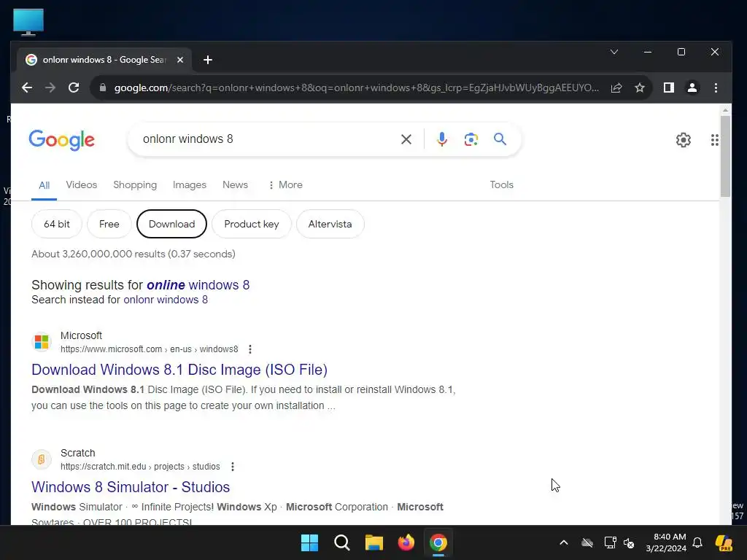The image size is (747, 560).
Task: Click the microsoft.com windows8 URL breadcrumb
Action: pyautogui.click(x=149, y=349)
